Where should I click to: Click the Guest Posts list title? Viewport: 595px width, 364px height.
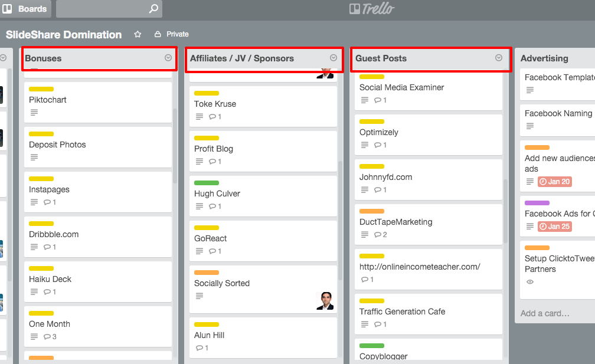[381, 58]
